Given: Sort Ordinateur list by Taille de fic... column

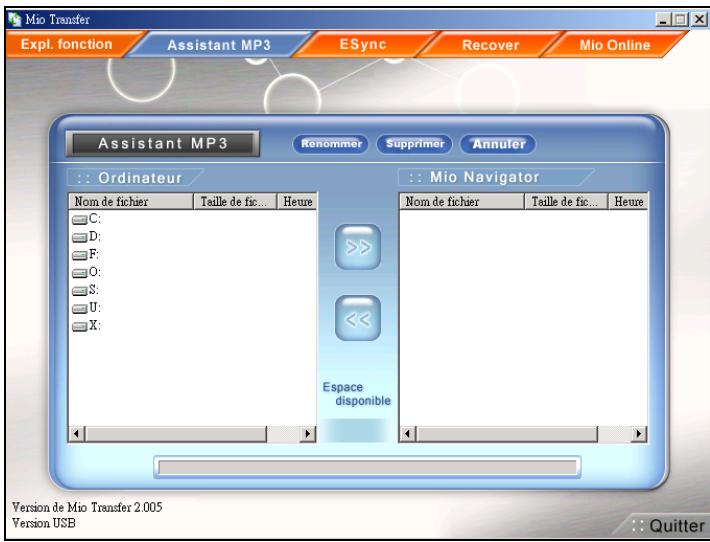Looking at the screenshot, I should coord(235,201).
